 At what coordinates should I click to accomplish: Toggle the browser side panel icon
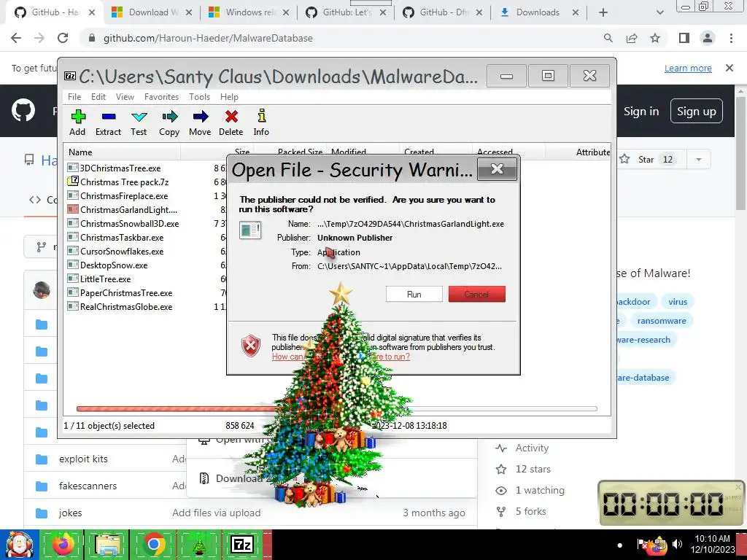coord(684,38)
